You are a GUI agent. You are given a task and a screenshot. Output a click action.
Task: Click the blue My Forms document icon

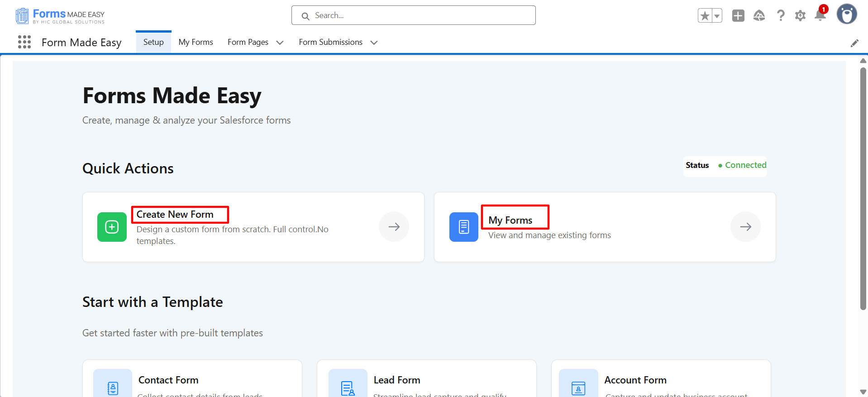[464, 227]
